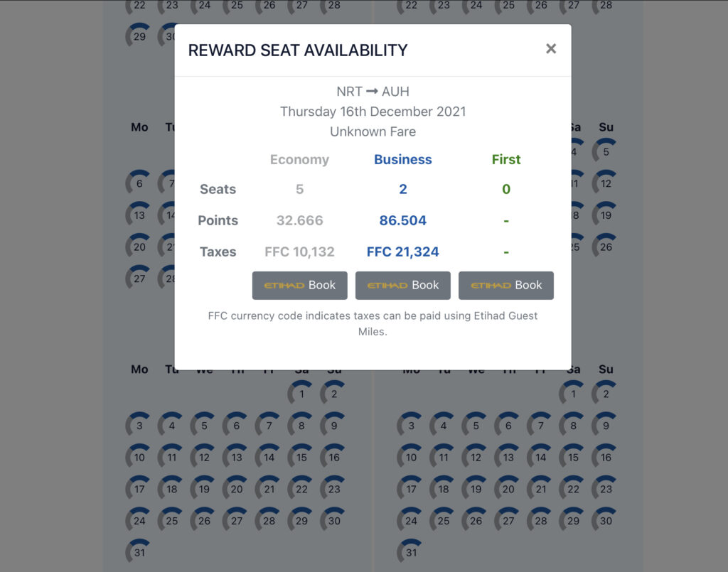
Task: Click day 23 in bottom-right calendar
Action: pos(605,487)
